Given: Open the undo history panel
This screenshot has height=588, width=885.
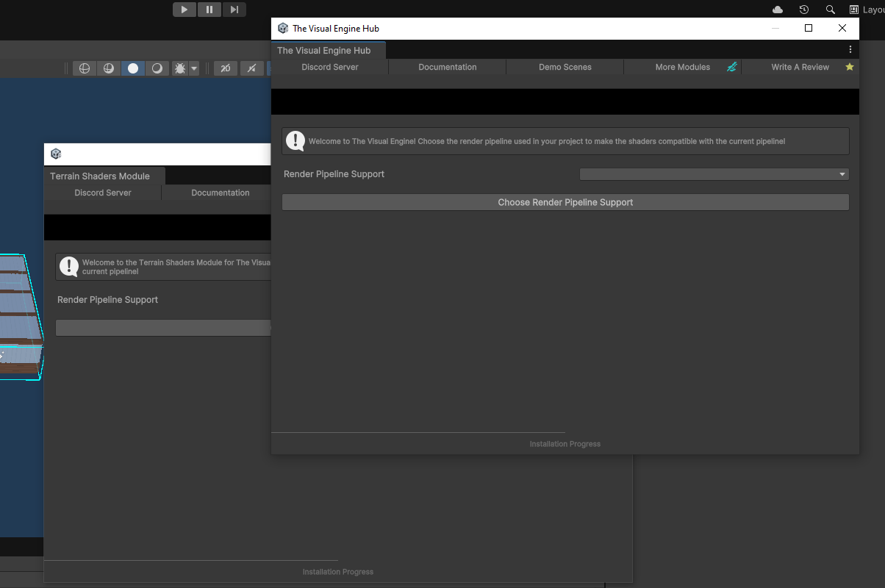Looking at the screenshot, I should [x=803, y=10].
